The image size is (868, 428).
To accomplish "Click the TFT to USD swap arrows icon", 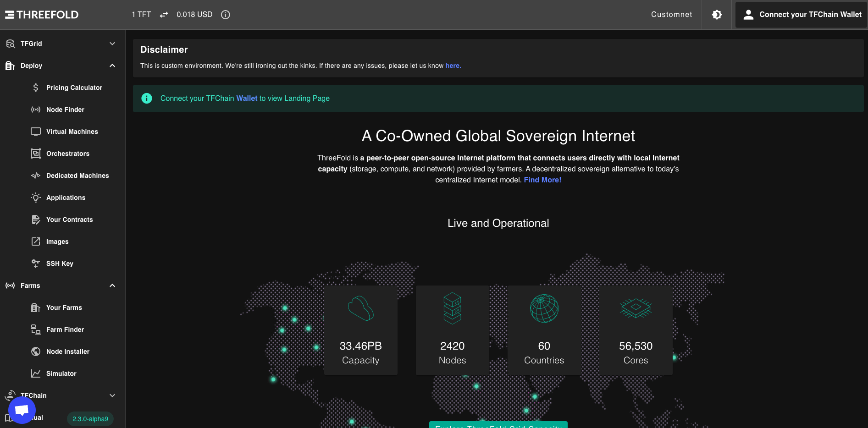I will point(164,15).
